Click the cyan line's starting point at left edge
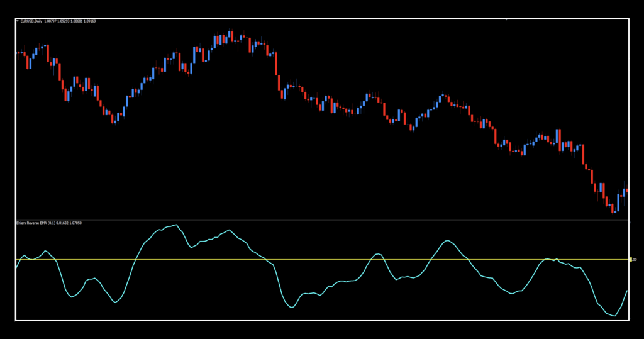Screen dimensions: 644x339 [16, 269]
